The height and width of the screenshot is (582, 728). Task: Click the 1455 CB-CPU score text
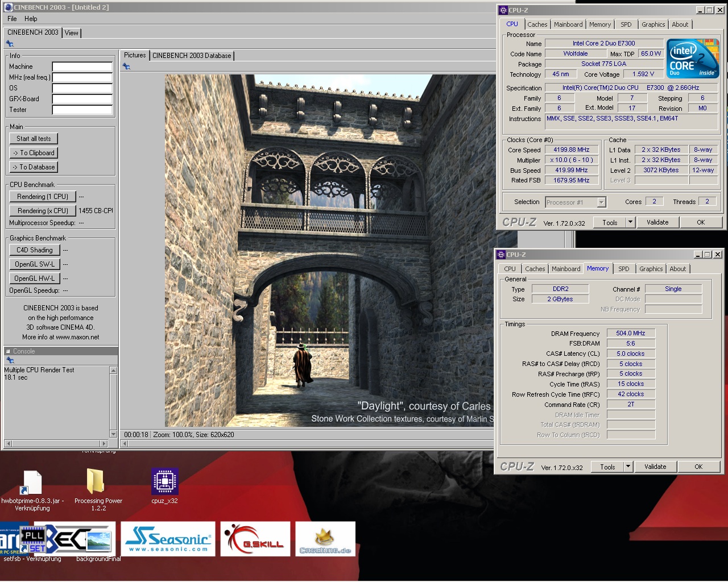tap(96, 211)
